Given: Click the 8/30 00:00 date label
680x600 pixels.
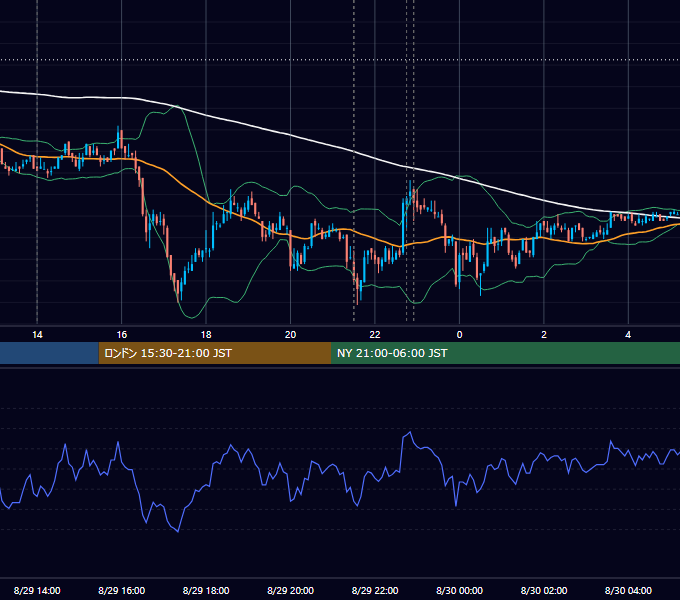Looking at the screenshot, I should (x=459, y=590).
